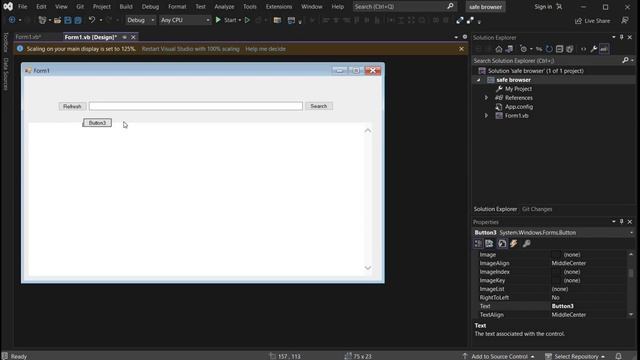The height and width of the screenshot is (360, 640).
Task: Click the New Project icon
Action: (42, 20)
